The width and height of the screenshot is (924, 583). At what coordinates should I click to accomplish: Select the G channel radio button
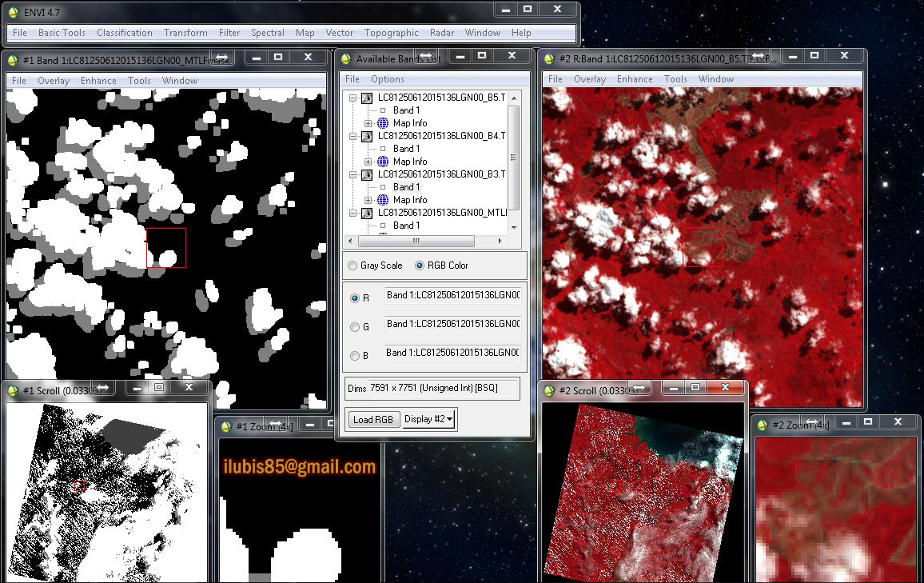click(354, 326)
